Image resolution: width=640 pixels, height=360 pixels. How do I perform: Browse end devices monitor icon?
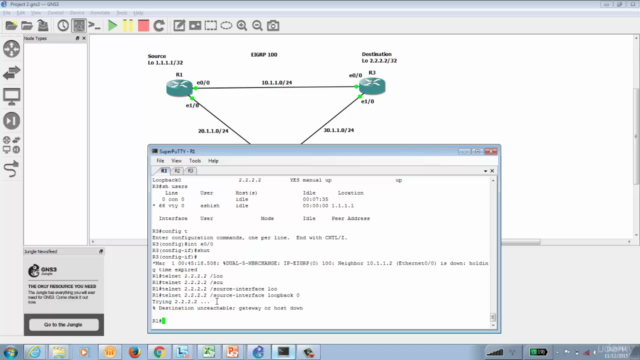click(x=11, y=97)
